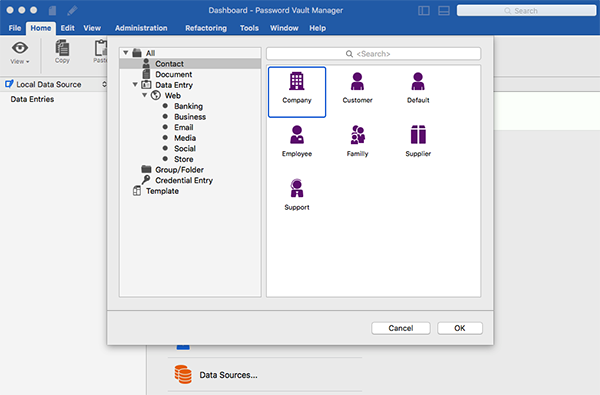Screen dimensions: 600x395
Task: Toggle the sidebar layout icon in title bar
Action: (x=424, y=11)
